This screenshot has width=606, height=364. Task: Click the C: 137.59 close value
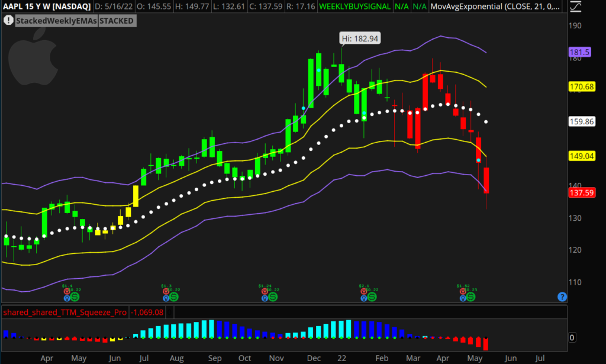click(x=266, y=7)
